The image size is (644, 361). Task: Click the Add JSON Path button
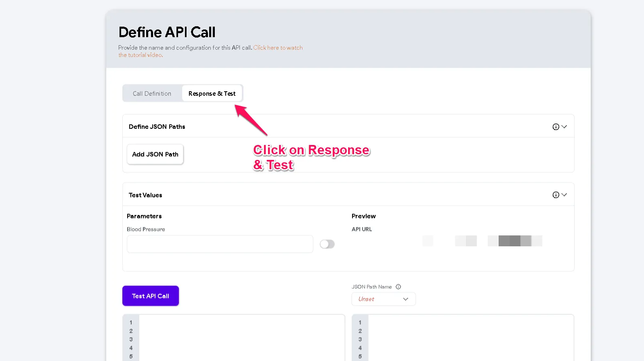155,154
